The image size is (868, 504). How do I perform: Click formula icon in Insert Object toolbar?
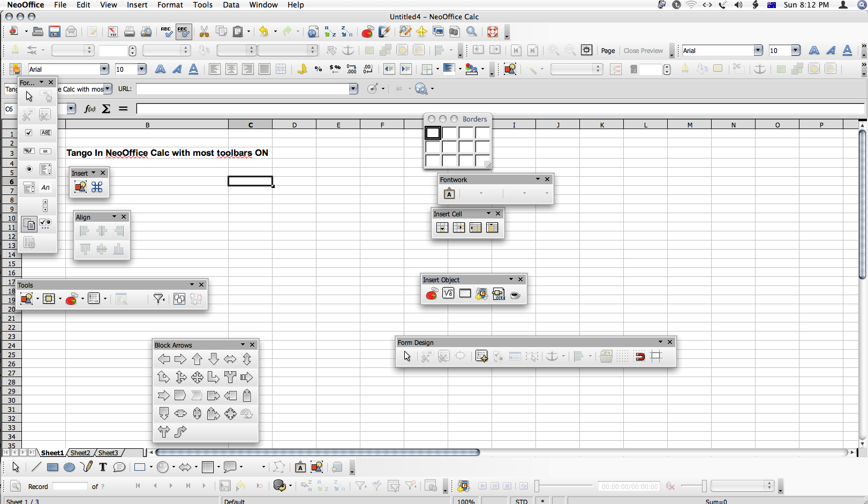click(x=448, y=294)
